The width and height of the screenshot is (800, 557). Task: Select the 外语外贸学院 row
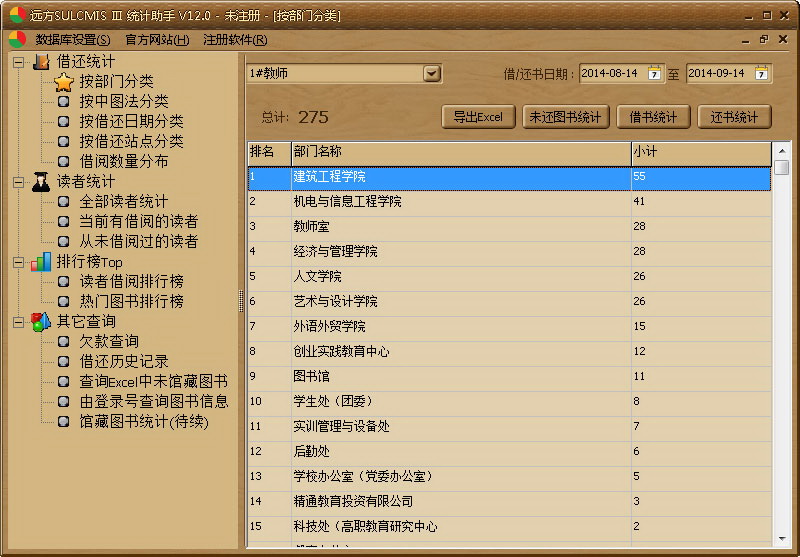click(509, 328)
